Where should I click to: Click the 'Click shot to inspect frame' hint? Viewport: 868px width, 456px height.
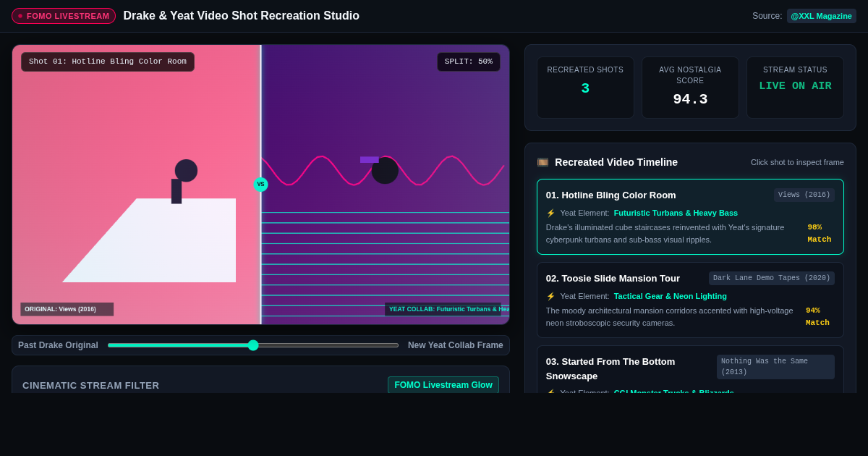(x=797, y=162)
